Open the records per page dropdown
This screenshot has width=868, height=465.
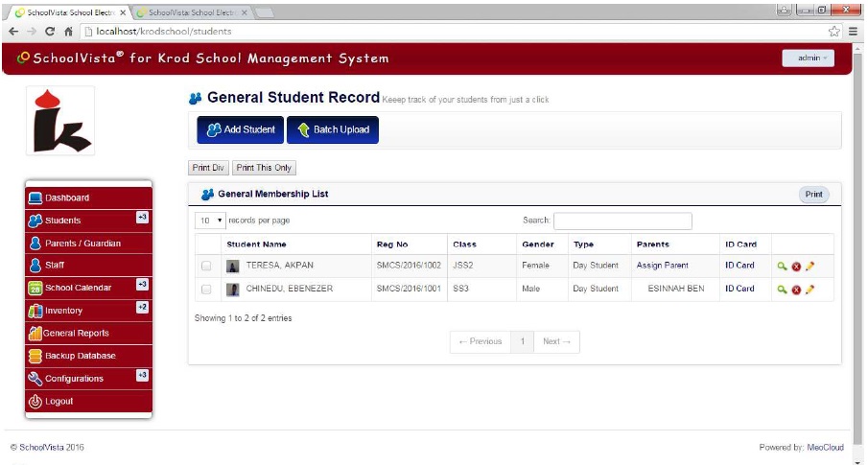coord(209,221)
